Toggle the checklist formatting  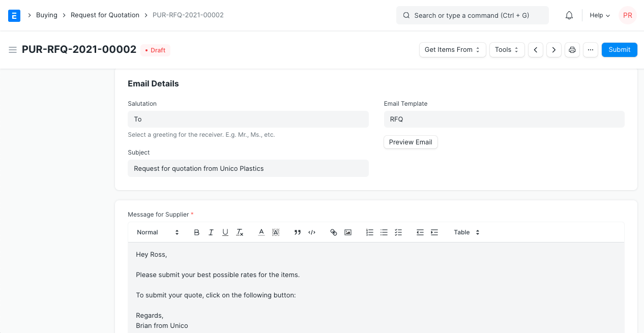coord(398,232)
